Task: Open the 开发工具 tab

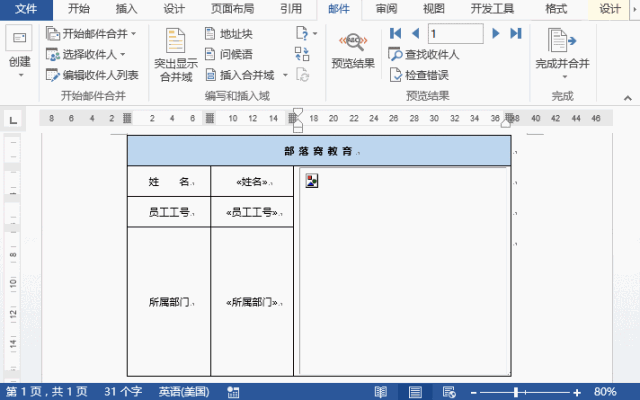Action: tap(492, 9)
